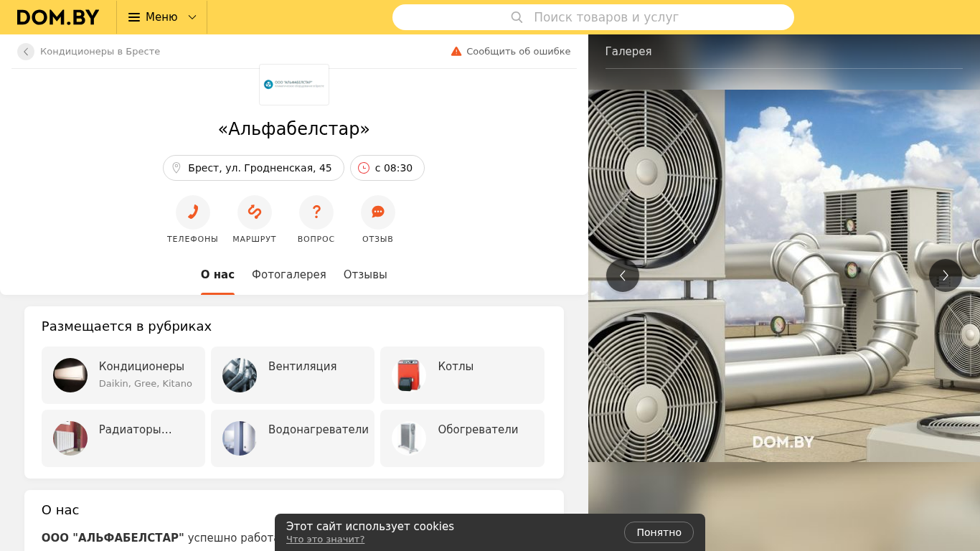
Task: Click the Обогреватели heater round image
Action: (x=409, y=438)
